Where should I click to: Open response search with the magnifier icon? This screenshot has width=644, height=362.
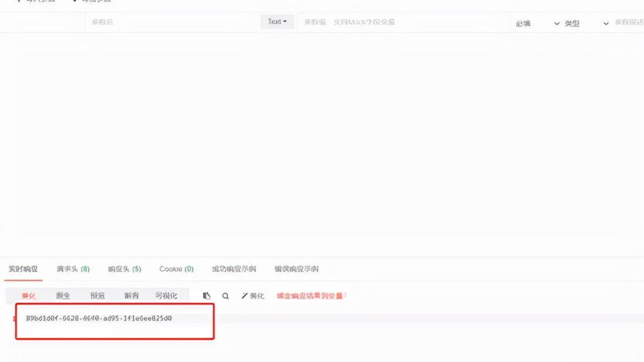tap(225, 296)
